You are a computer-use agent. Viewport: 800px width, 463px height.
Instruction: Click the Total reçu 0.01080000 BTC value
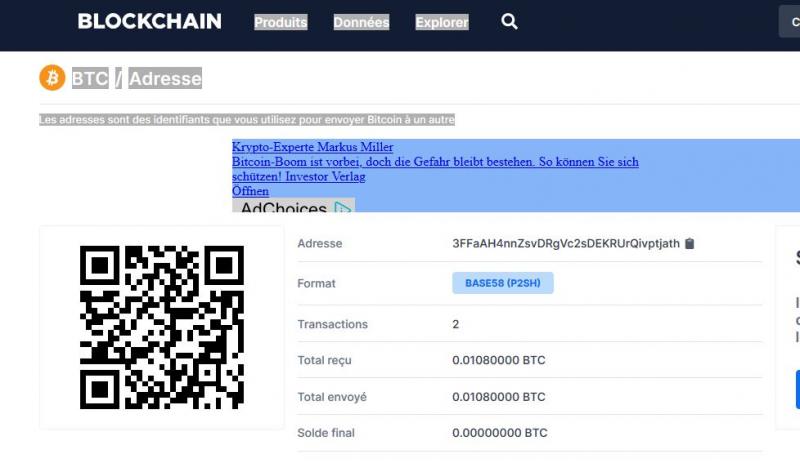pyautogui.click(x=498, y=360)
